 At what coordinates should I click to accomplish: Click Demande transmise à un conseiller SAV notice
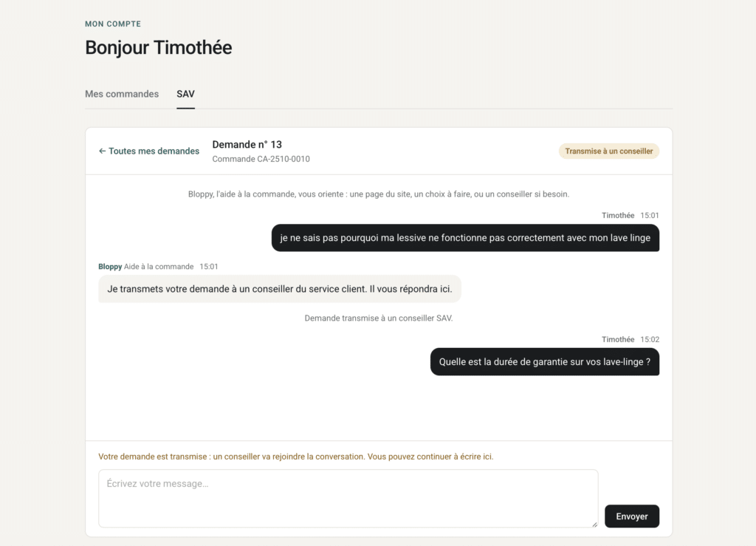pos(379,318)
